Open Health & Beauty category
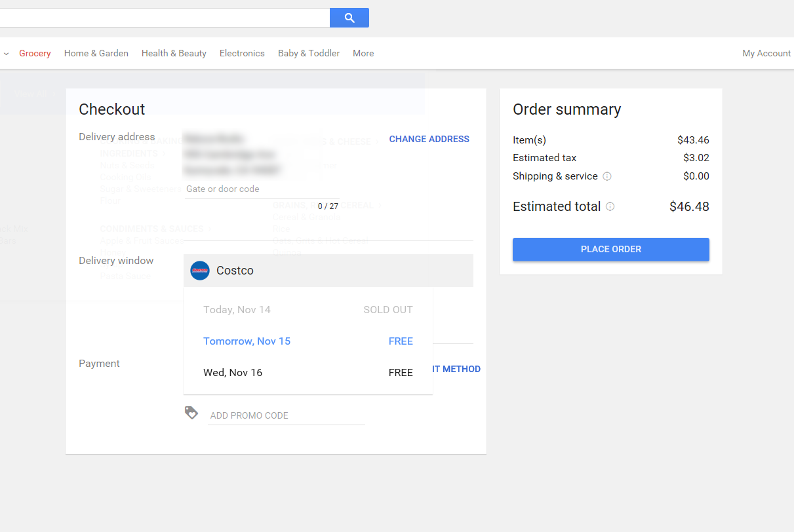Viewport: 794px width, 532px height. [x=174, y=54]
